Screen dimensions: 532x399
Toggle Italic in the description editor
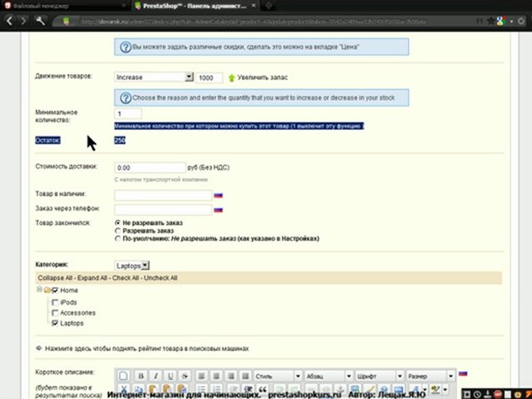[x=156, y=376]
